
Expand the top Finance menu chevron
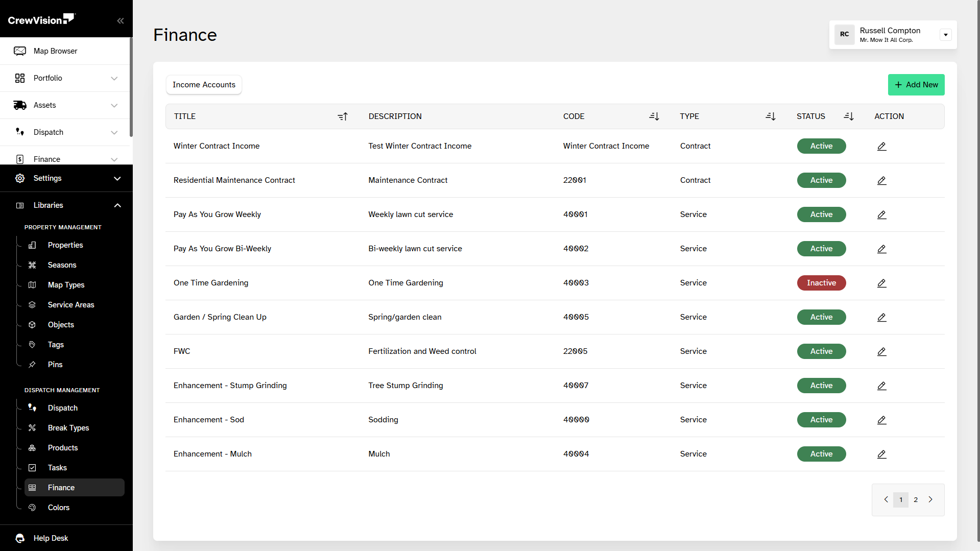click(x=114, y=159)
